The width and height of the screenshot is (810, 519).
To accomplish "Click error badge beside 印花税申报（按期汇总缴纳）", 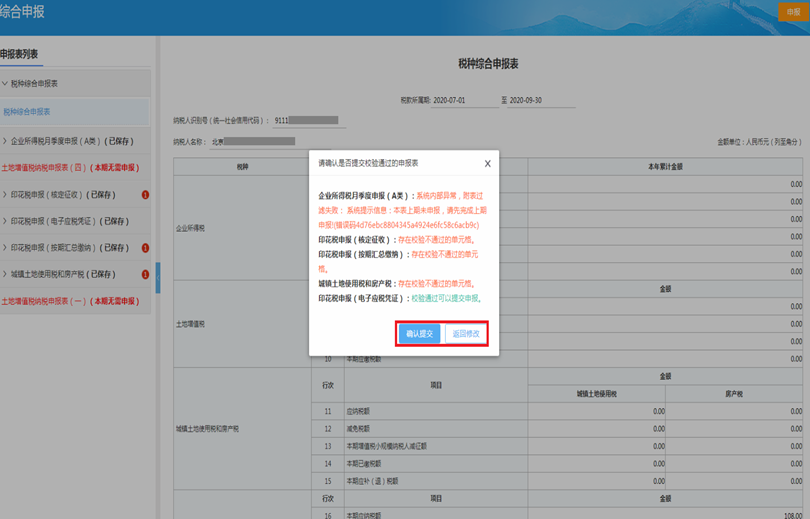I will pos(145,248).
